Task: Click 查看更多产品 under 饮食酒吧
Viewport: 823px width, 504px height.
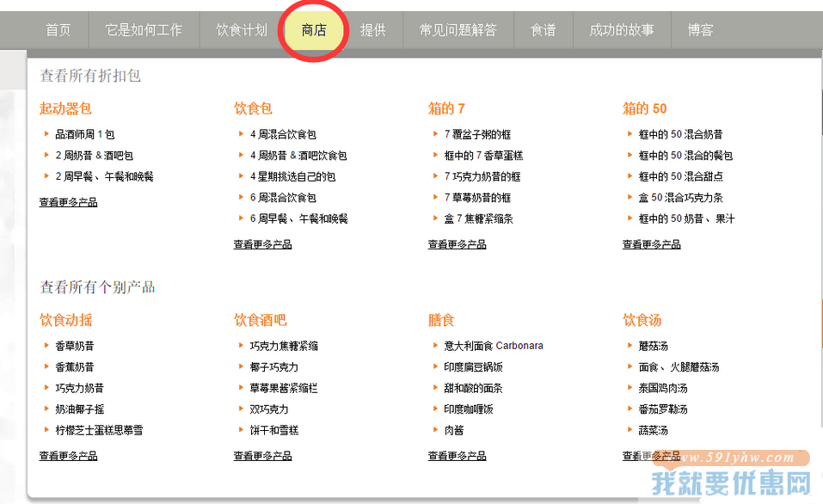Action: click(x=262, y=456)
